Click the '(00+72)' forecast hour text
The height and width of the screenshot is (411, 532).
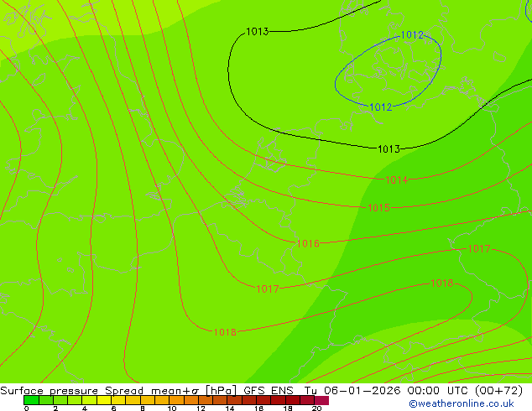(x=498, y=391)
